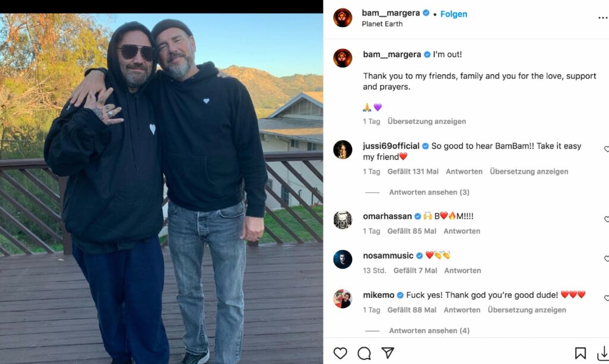Reply to mikemo's comment via Antworten
The image size is (609, 364).
[462, 310]
